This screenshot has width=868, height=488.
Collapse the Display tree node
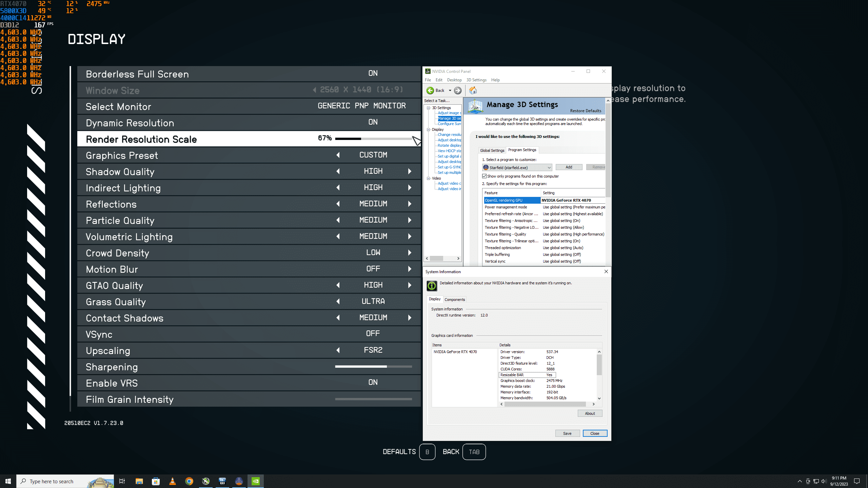(x=429, y=129)
